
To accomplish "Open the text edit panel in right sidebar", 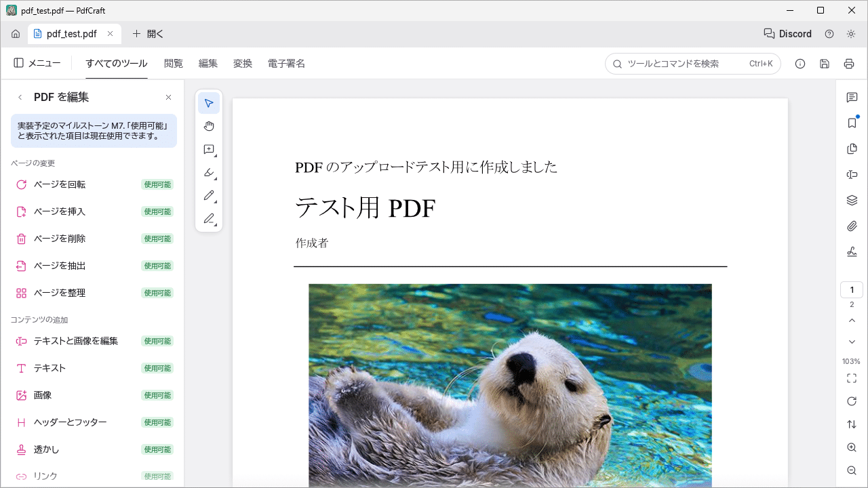I will pyautogui.click(x=852, y=175).
